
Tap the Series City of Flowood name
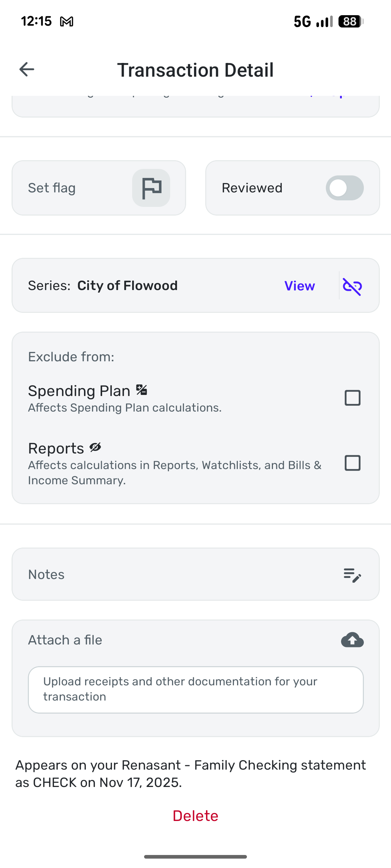coord(127,286)
